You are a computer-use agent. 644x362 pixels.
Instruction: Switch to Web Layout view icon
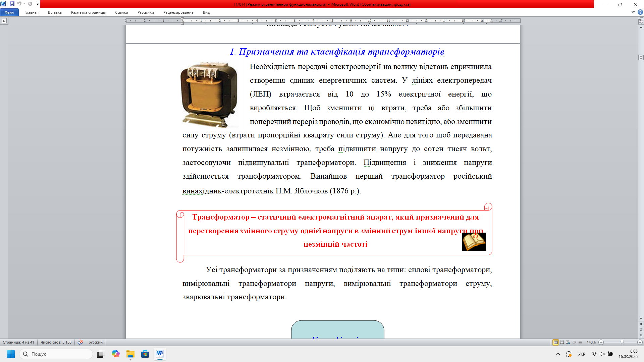coord(568,342)
